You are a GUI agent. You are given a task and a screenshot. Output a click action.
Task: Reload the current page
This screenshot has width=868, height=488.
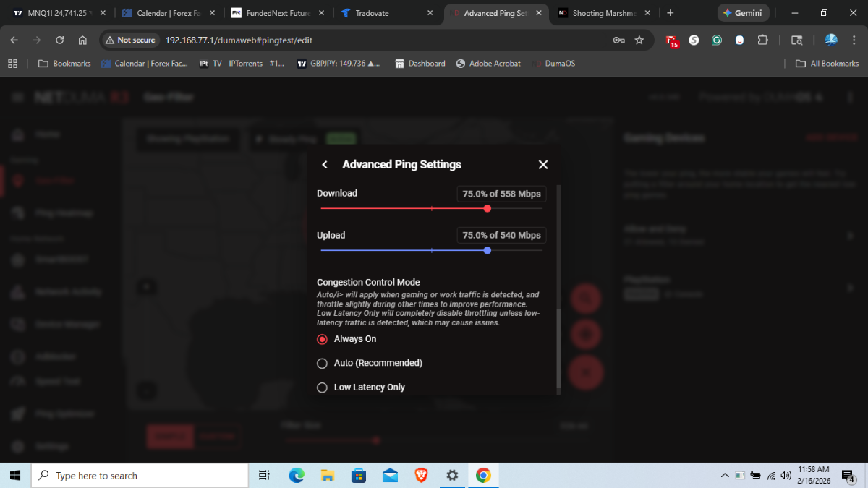click(59, 40)
